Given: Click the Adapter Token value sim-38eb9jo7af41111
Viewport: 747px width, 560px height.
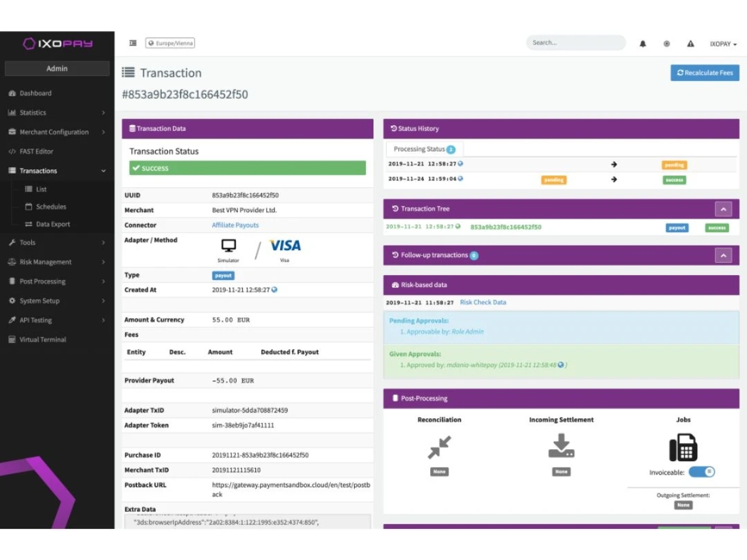Looking at the screenshot, I should pos(243,426).
